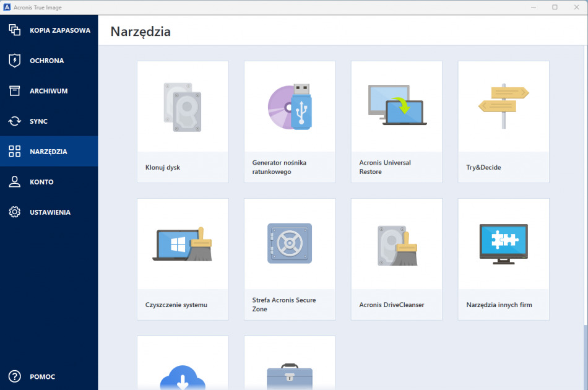This screenshot has width=588, height=390.
Task: Click the Acronis logo in the title bar
Action: pyautogui.click(x=7, y=7)
